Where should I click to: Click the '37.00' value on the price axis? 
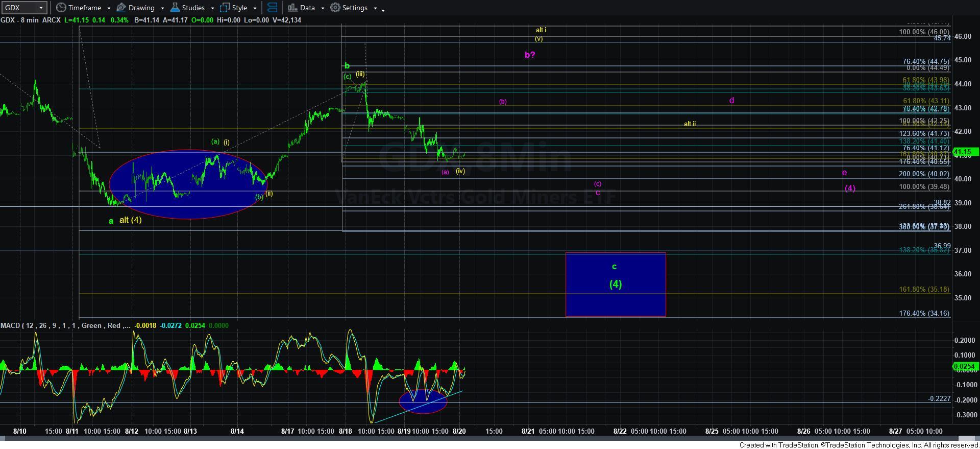(x=963, y=250)
